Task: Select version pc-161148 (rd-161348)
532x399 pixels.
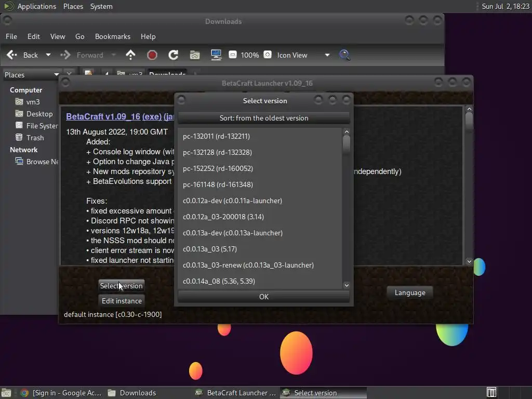Action: coord(260,184)
